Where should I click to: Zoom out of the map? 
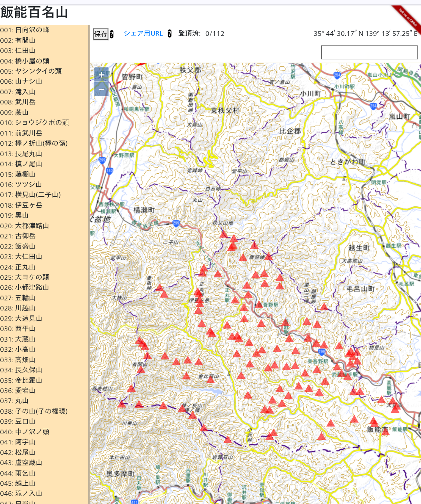[x=101, y=89]
